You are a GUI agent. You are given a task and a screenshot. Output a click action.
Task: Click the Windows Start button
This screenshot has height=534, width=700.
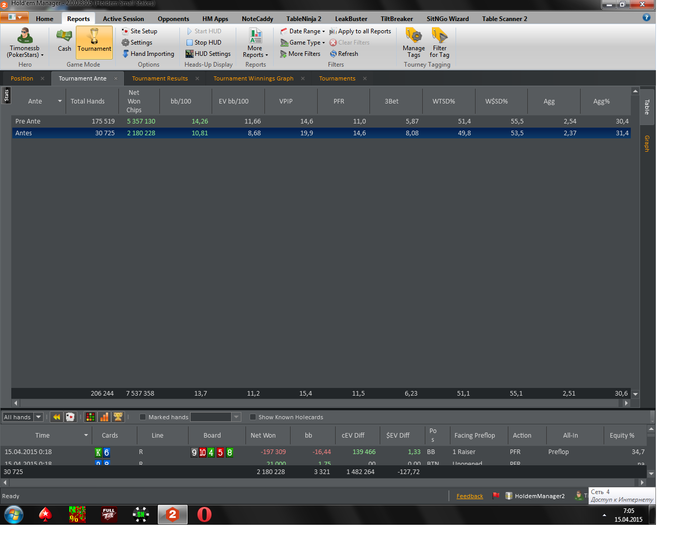click(x=13, y=514)
